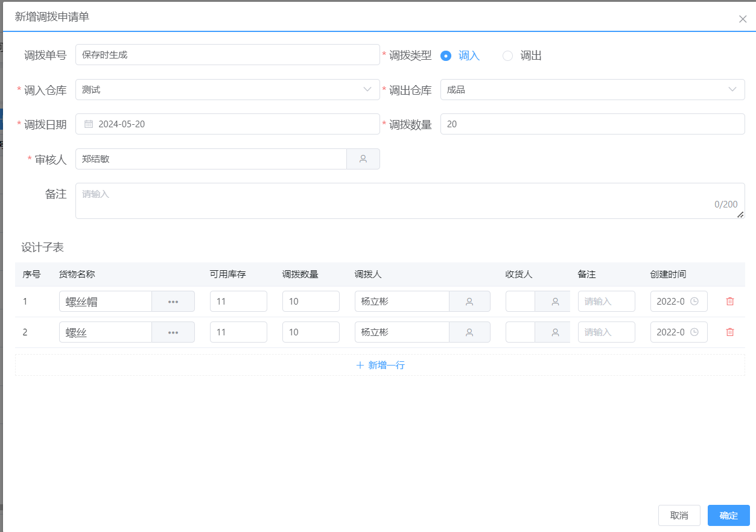Click the ellipsis button for 螺丝 row

(173, 332)
